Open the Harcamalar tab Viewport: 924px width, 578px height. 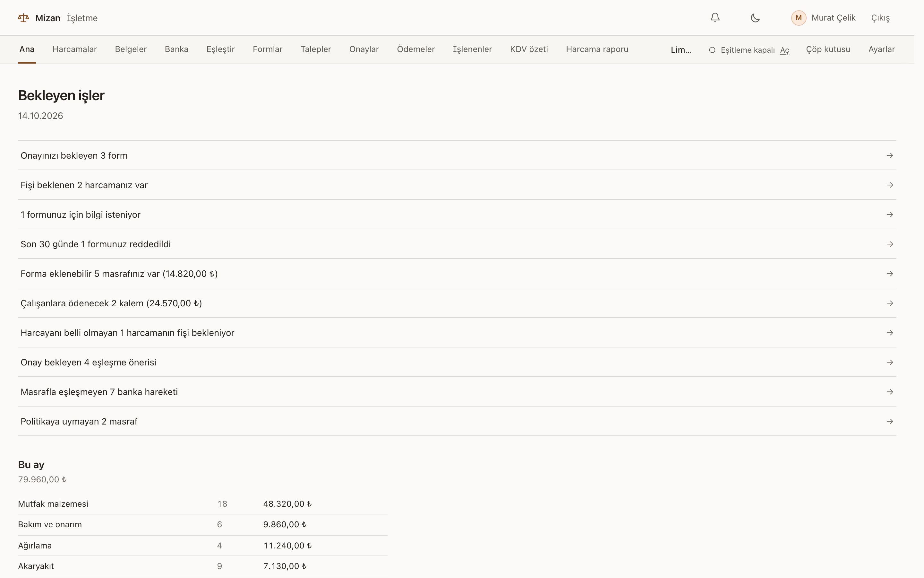[x=74, y=49]
